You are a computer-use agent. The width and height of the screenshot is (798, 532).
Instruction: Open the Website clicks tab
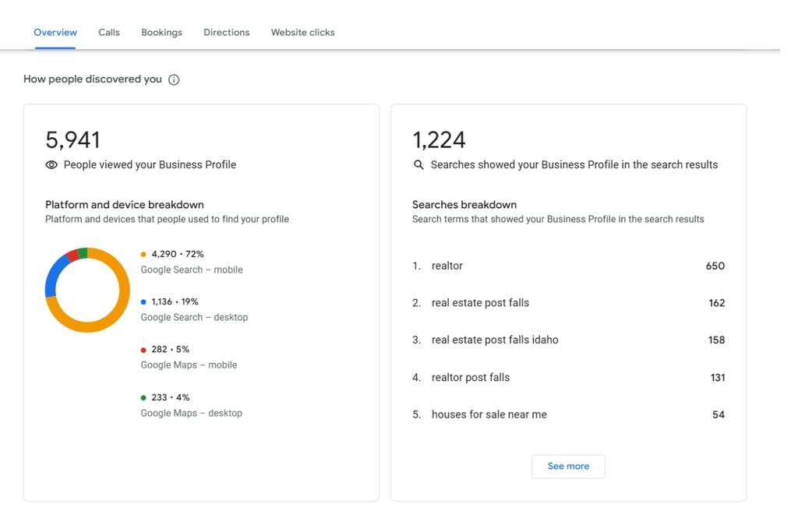pyautogui.click(x=302, y=33)
